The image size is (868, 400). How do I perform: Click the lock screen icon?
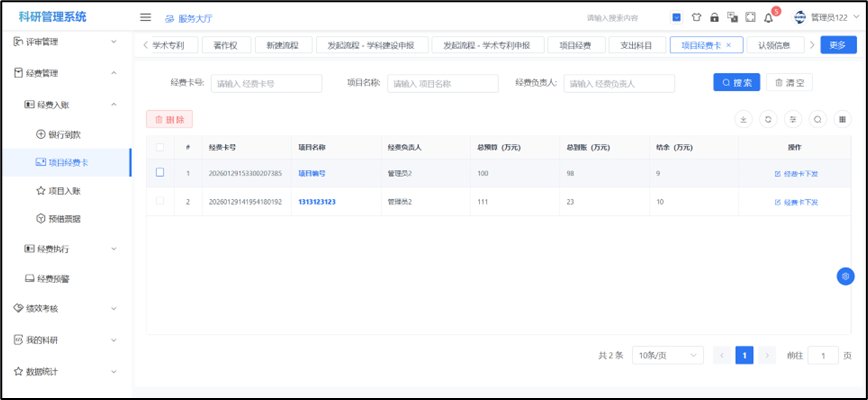(714, 17)
